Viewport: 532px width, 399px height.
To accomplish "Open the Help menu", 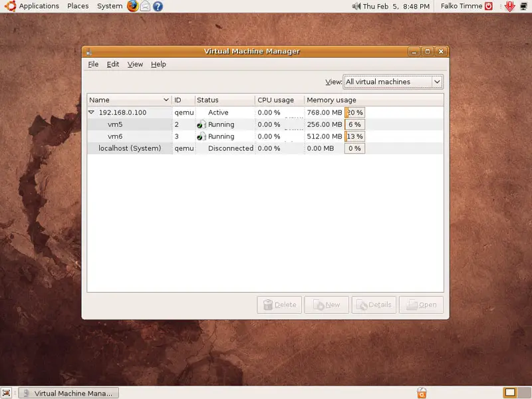I will (158, 64).
